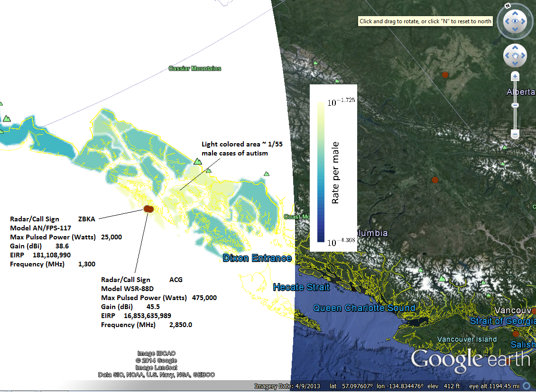The image size is (536, 392).
Task: Click the eye icon in the look joystick
Action: [x=515, y=21]
